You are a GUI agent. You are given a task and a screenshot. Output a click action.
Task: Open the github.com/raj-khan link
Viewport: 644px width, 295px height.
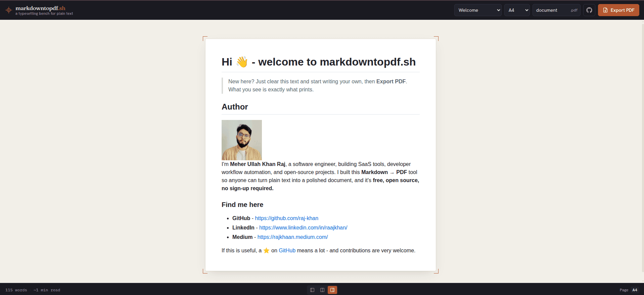coord(286,218)
